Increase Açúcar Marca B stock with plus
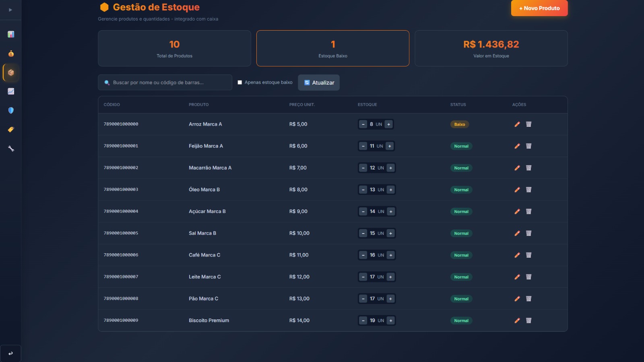Viewport: 644px width, 362px height. [x=391, y=211]
